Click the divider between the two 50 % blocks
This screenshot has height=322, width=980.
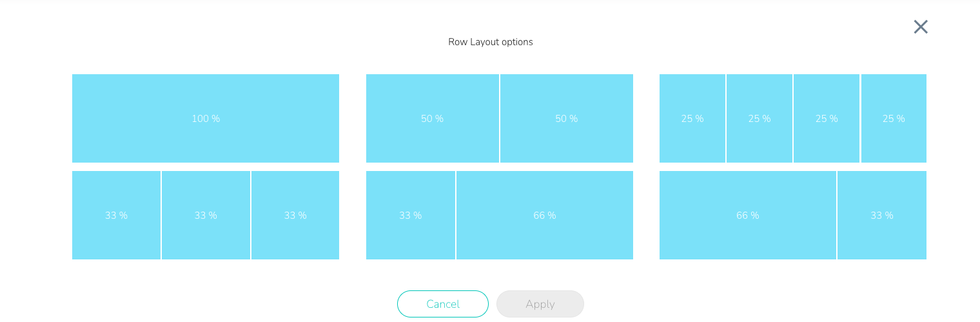(500, 118)
